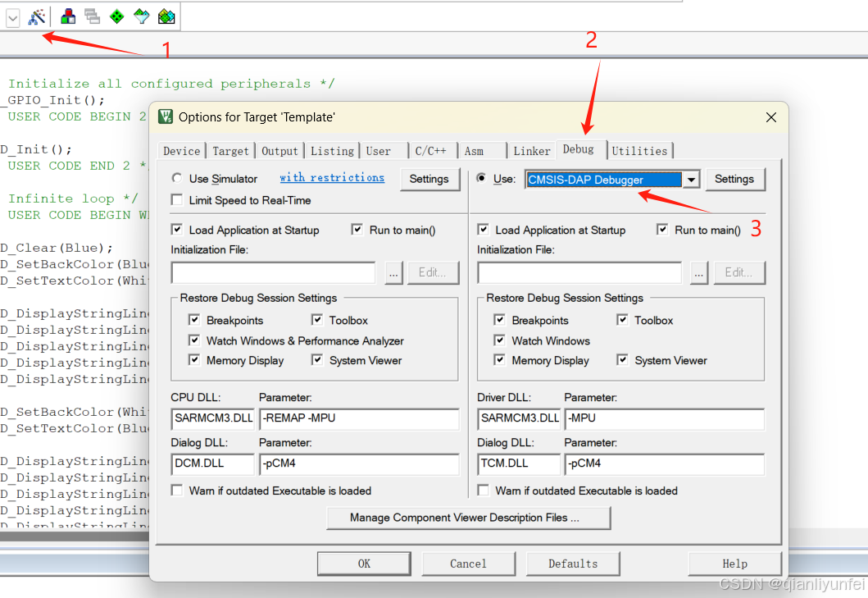868x598 pixels.
Task: Click Settings button beside Use Simulator
Action: pyautogui.click(x=429, y=179)
